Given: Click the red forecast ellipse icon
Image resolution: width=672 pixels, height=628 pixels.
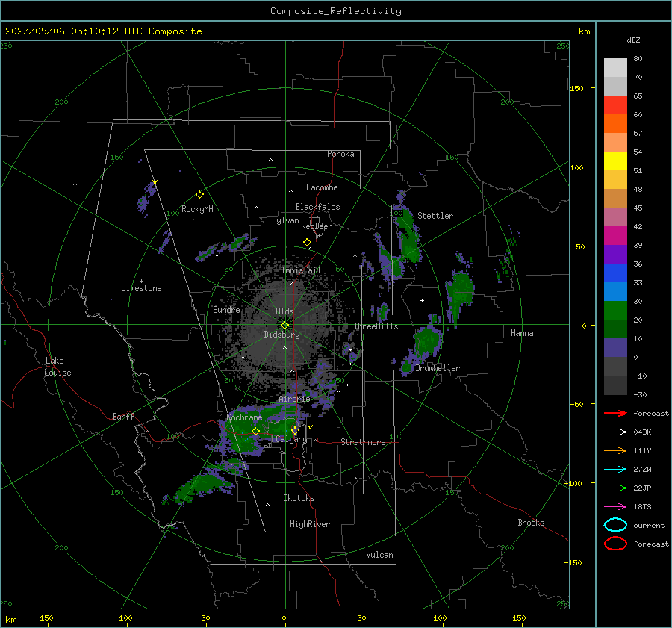Looking at the screenshot, I should tap(615, 544).
